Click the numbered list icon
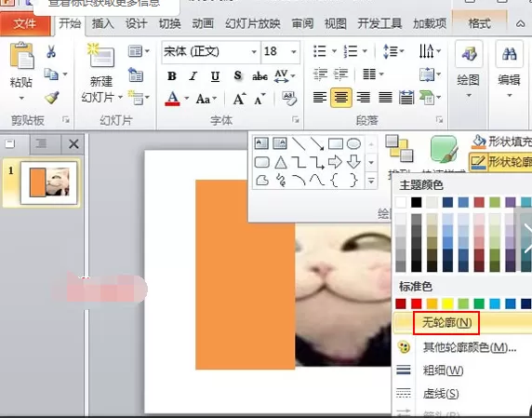Image resolution: width=532 pixels, height=418 pixels. pos(351,51)
